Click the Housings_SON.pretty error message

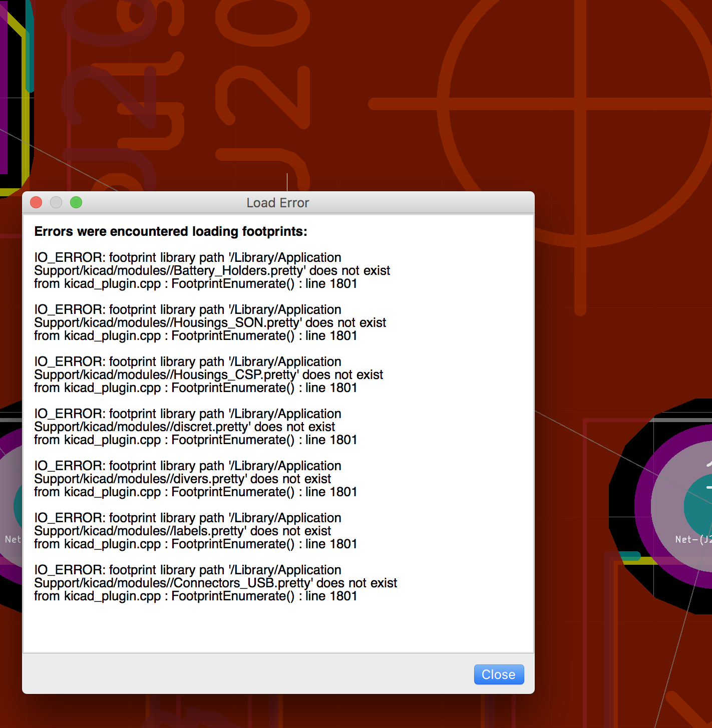pos(210,322)
